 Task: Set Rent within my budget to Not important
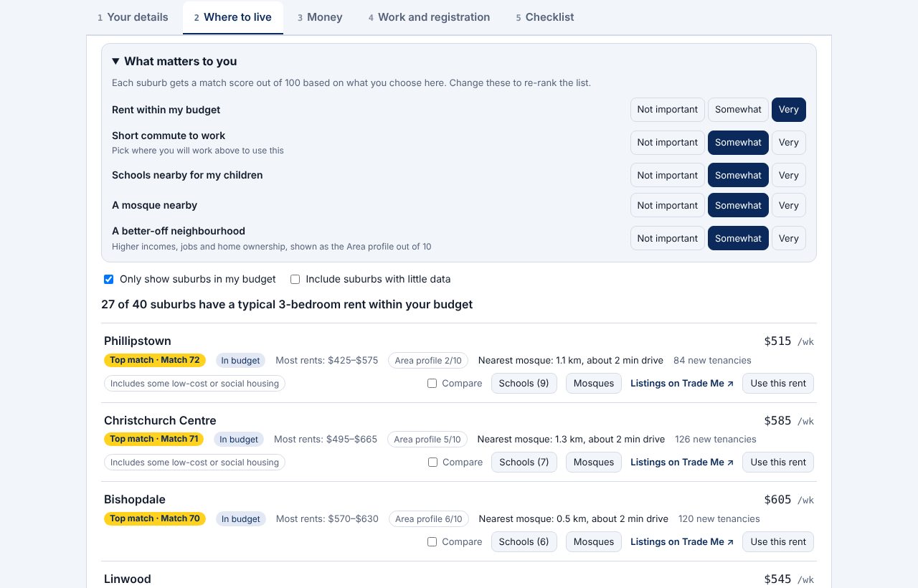point(668,110)
